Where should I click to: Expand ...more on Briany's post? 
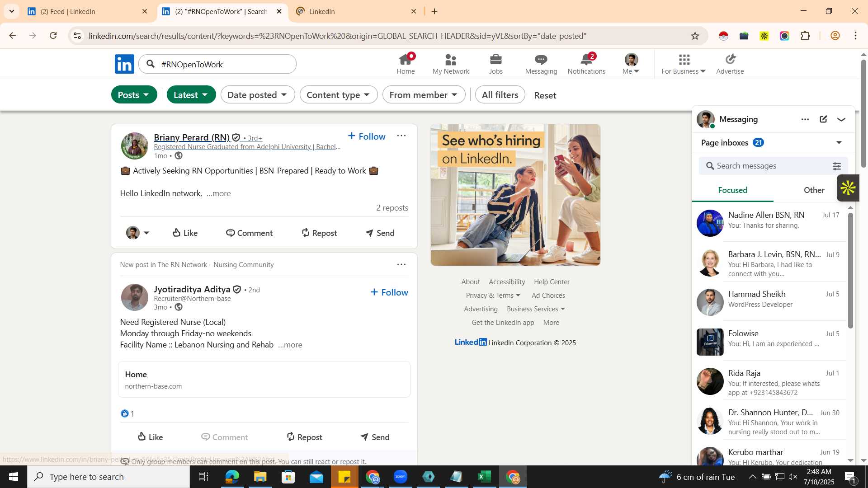(x=219, y=193)
